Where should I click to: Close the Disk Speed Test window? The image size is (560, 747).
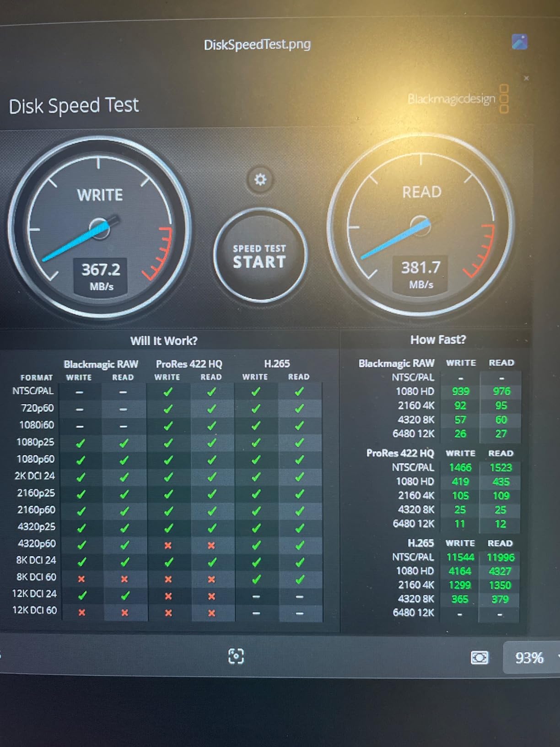[x=526, y=78]
